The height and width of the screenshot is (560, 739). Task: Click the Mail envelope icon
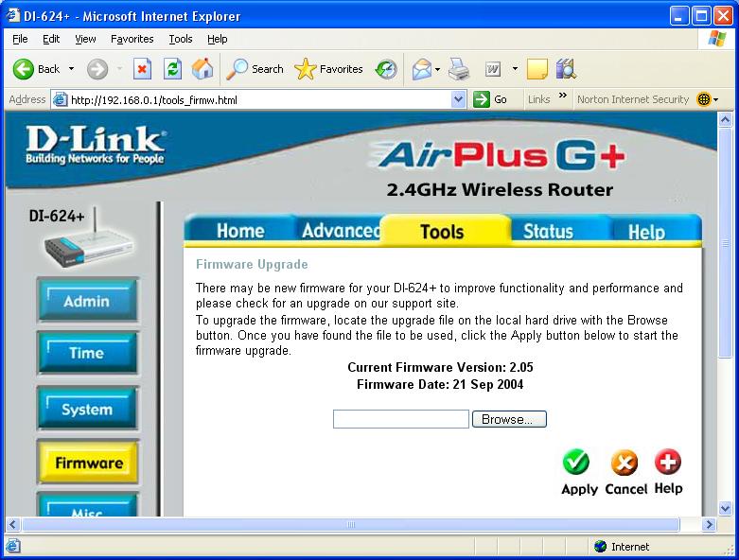coord(422,69)
